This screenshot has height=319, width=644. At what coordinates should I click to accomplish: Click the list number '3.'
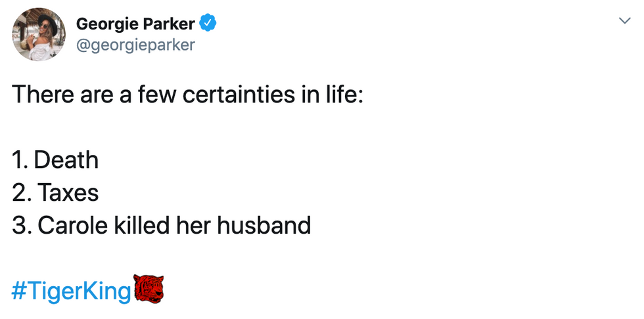[x=22, y=226]
